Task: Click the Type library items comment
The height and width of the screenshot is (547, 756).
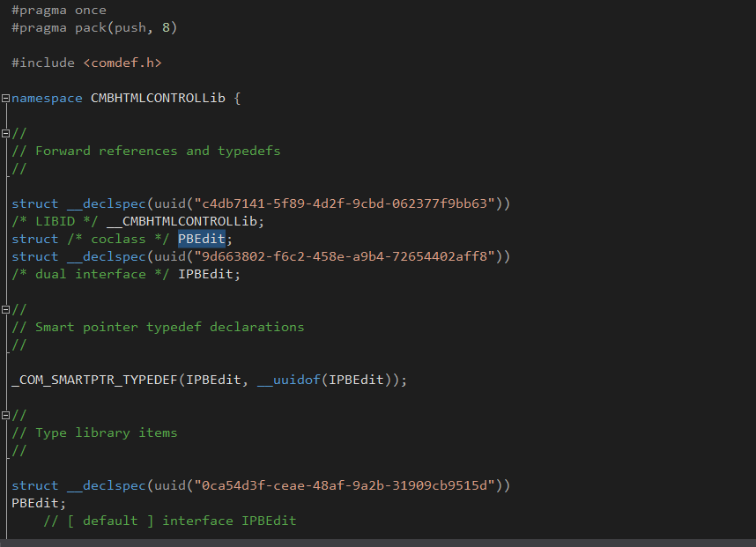Action: coord(94,432)
